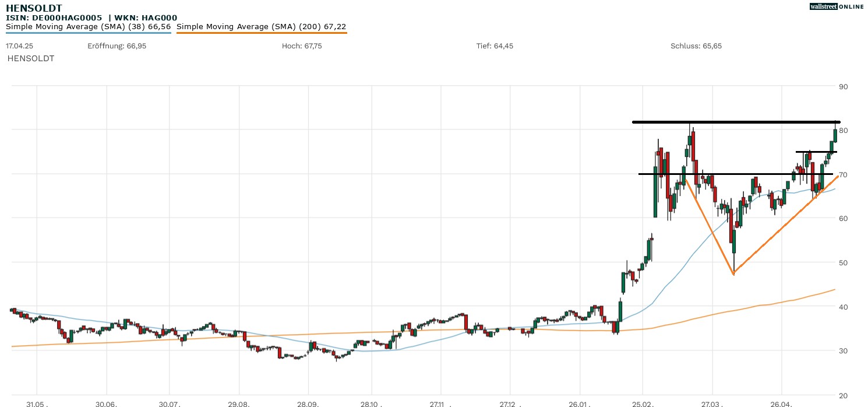Toggle the SMA (200) legend entry
The width and height of the screenshot is (868, 407).
261,27
